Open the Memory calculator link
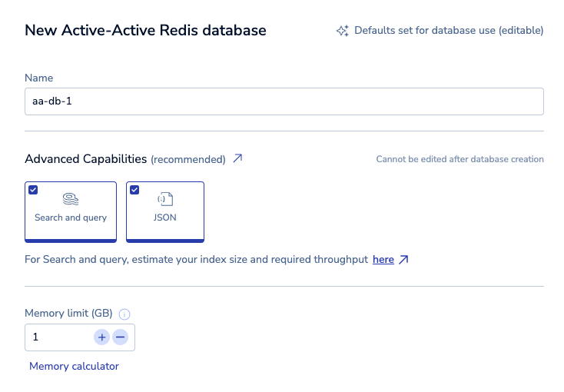The width and height of the screenshot is (564, 392). coord(74,366)
